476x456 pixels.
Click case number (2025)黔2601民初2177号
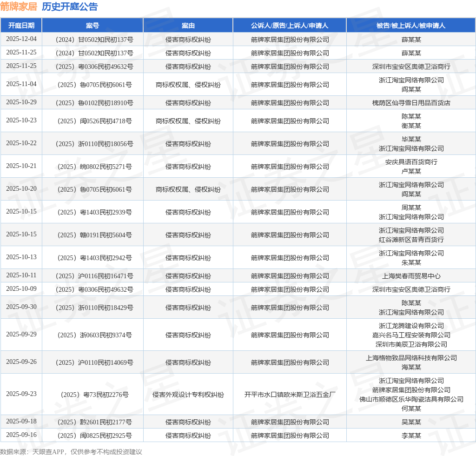[94, 422]
